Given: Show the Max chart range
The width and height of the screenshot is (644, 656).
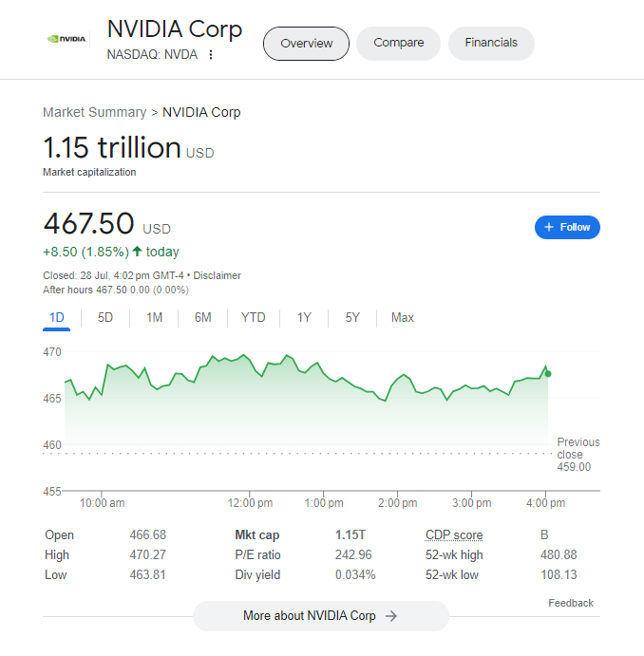Looking at the screenshot, I should tap(403, 318).
